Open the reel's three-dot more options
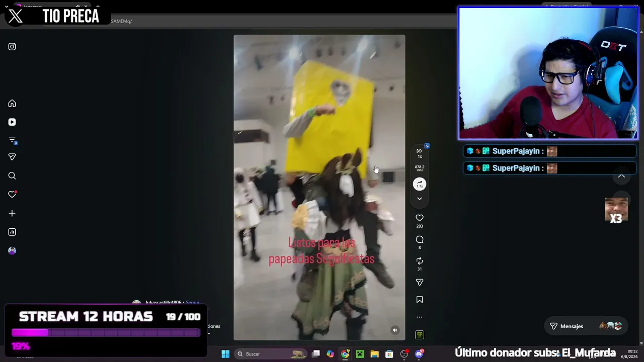The height and width of the screenshot is (362, 644). point(420,317)
